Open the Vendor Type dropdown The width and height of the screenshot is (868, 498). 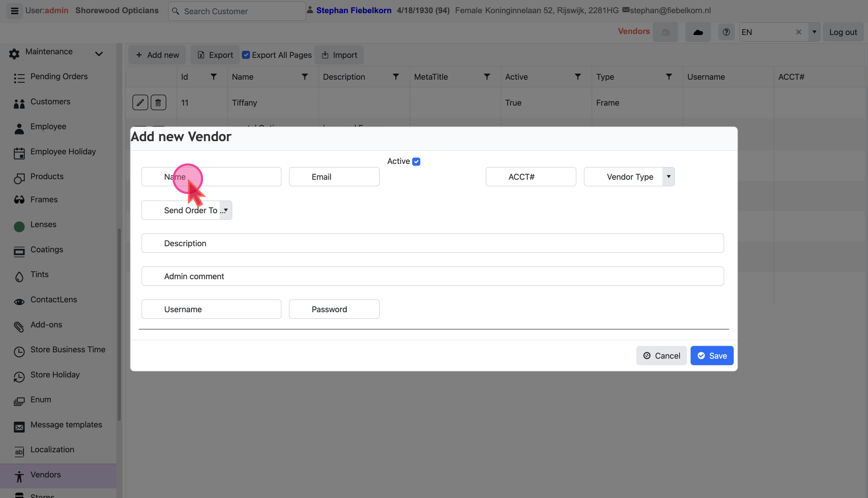[669, 177]
